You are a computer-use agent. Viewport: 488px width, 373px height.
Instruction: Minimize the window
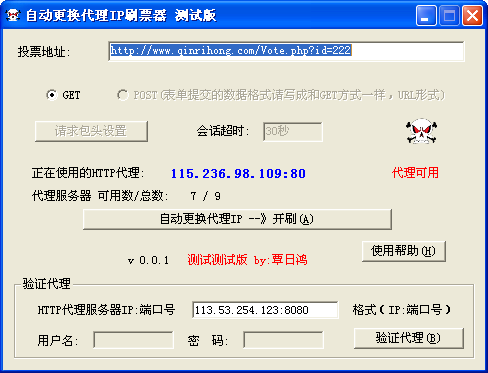(x=426, y=15)
